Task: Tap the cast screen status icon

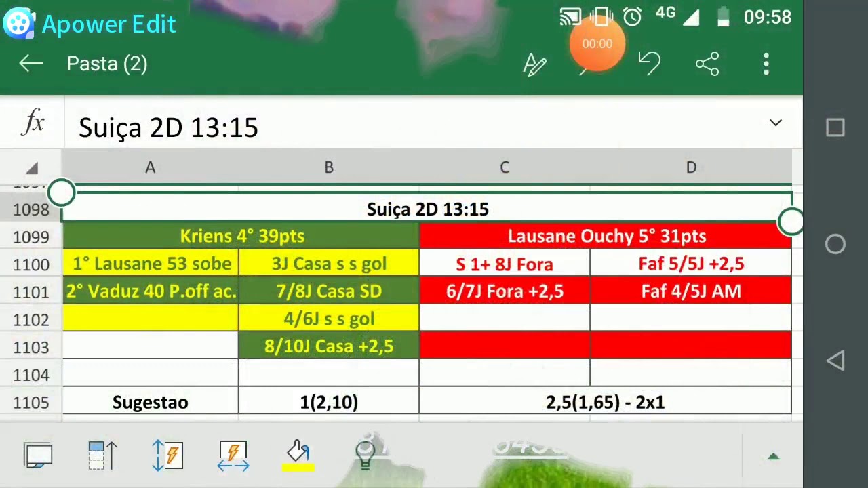Action: point(570,17)
